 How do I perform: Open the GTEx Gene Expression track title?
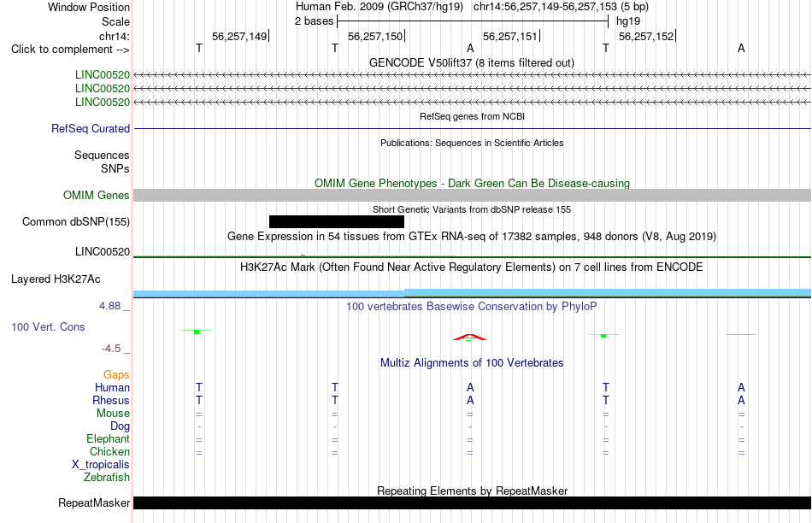(472, 236)
